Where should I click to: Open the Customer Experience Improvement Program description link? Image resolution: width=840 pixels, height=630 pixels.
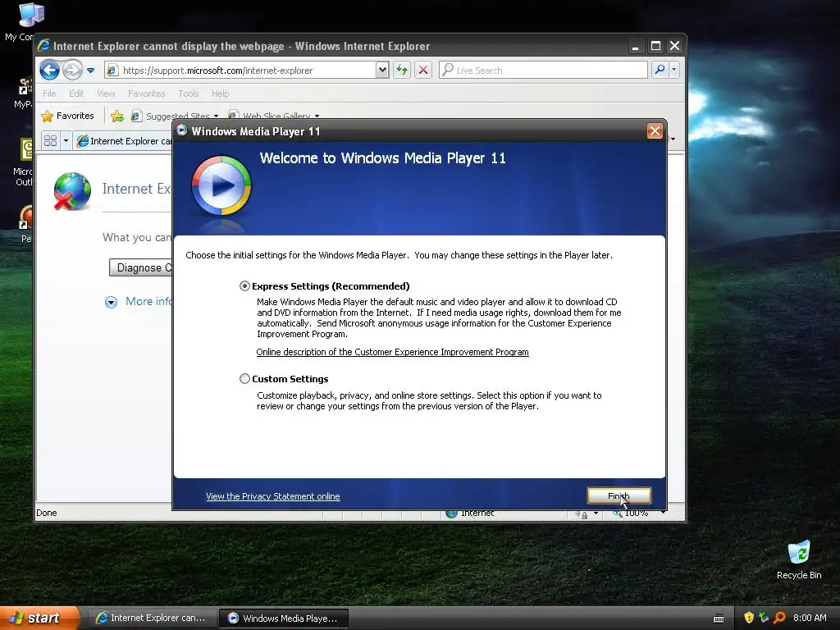tap(392, 352)
